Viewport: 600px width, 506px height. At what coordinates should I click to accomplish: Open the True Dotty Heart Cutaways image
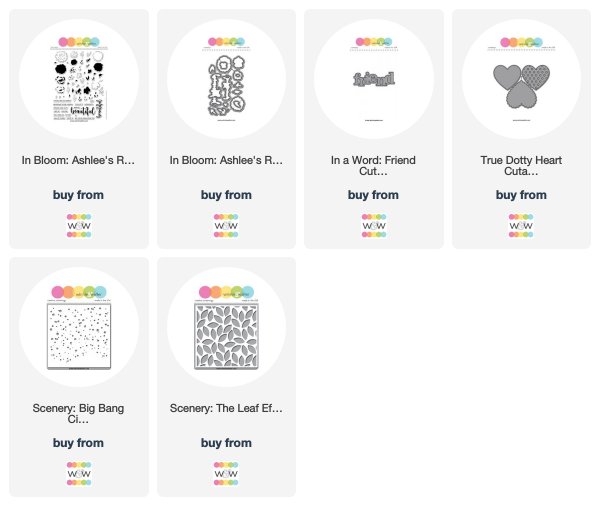click(x=521, y=79)
